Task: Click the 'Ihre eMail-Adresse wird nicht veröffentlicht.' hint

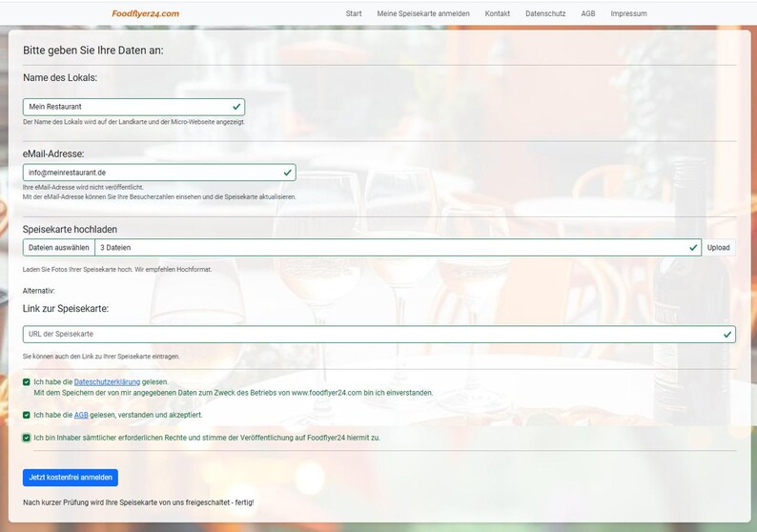Action: [x=83, y=187]
